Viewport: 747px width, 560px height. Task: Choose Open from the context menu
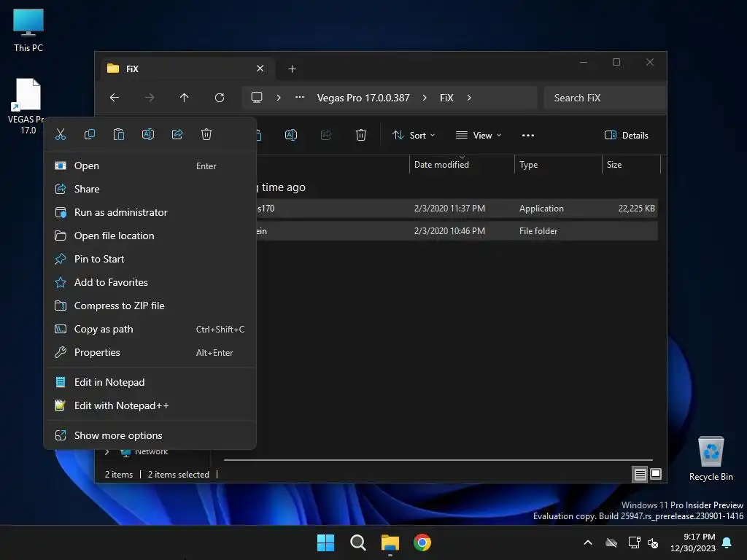[150, 166]
